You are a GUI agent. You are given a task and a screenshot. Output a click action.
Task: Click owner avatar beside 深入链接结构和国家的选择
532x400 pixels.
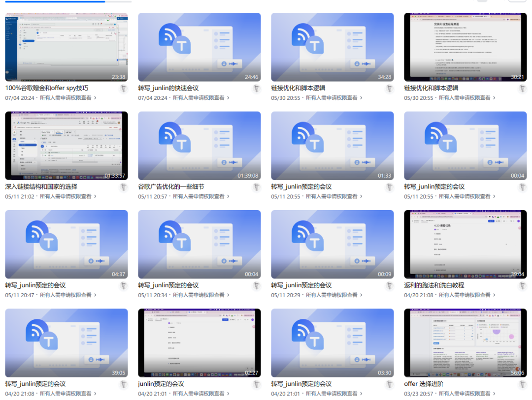(x=124, y=187)
